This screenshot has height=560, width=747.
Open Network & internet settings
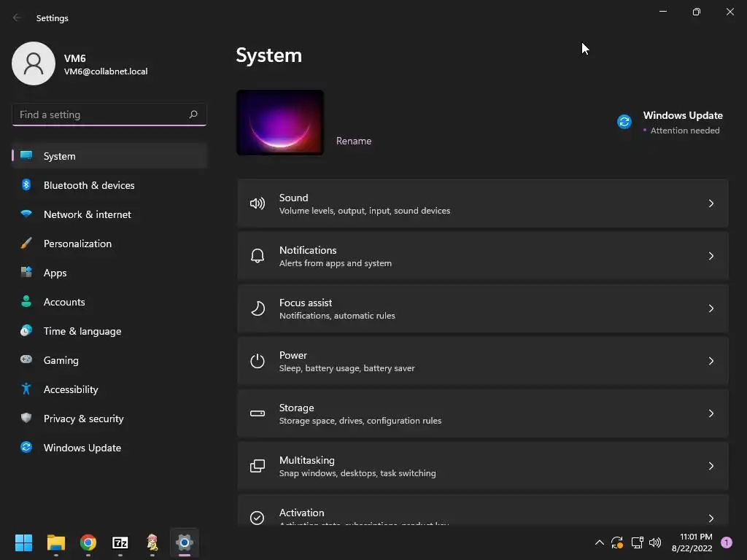[109, 214]
